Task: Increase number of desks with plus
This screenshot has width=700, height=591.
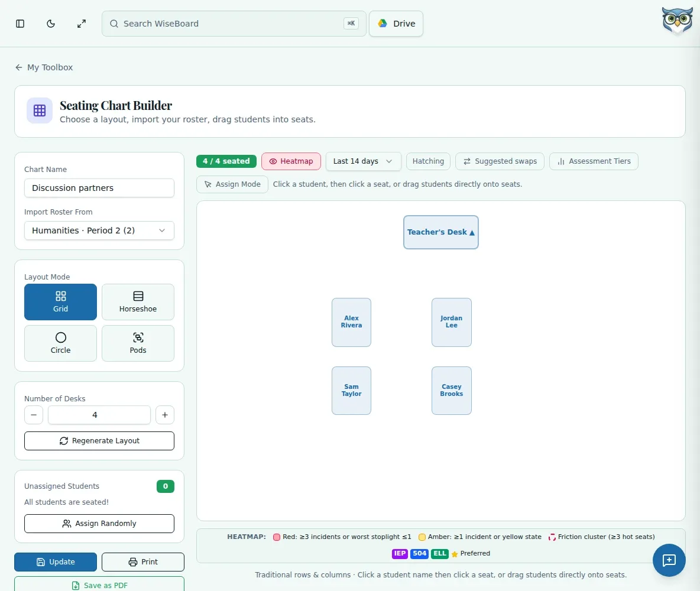Action: tap(165, 415)
